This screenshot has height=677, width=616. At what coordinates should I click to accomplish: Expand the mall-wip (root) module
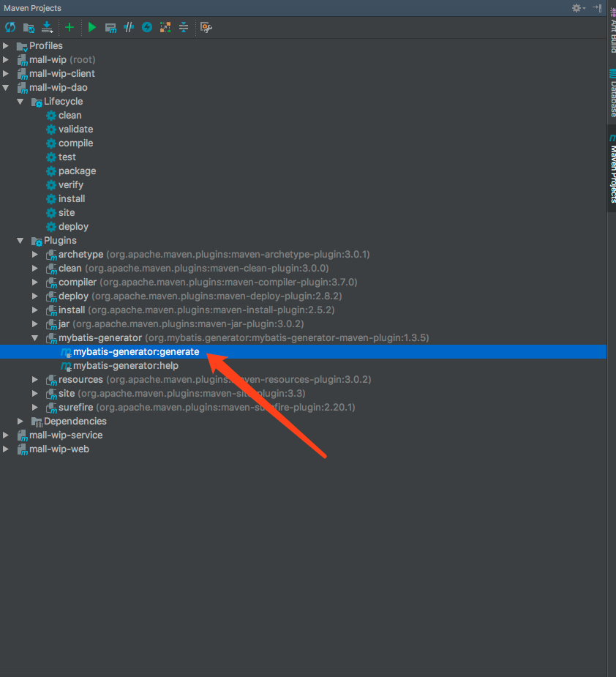[x=6, y=59]
